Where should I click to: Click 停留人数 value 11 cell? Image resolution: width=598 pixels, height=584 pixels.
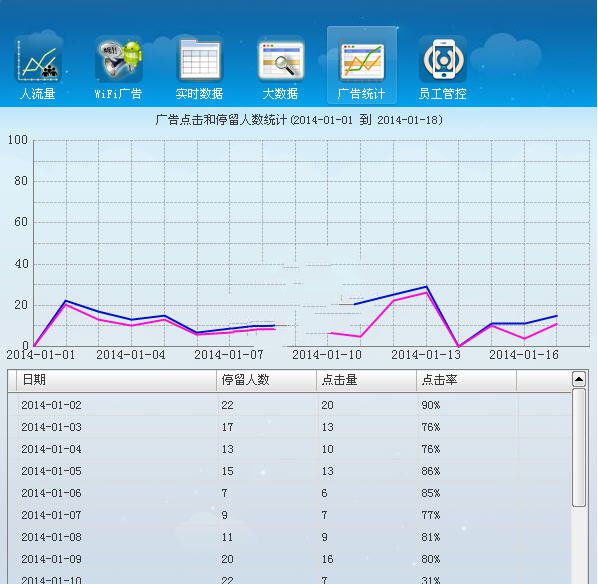coord(228,537)
